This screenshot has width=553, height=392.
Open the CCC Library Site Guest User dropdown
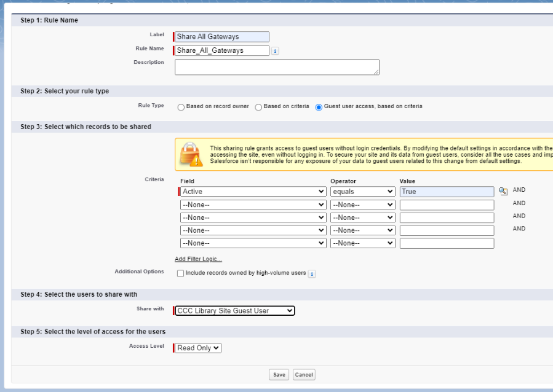[235, 311]
